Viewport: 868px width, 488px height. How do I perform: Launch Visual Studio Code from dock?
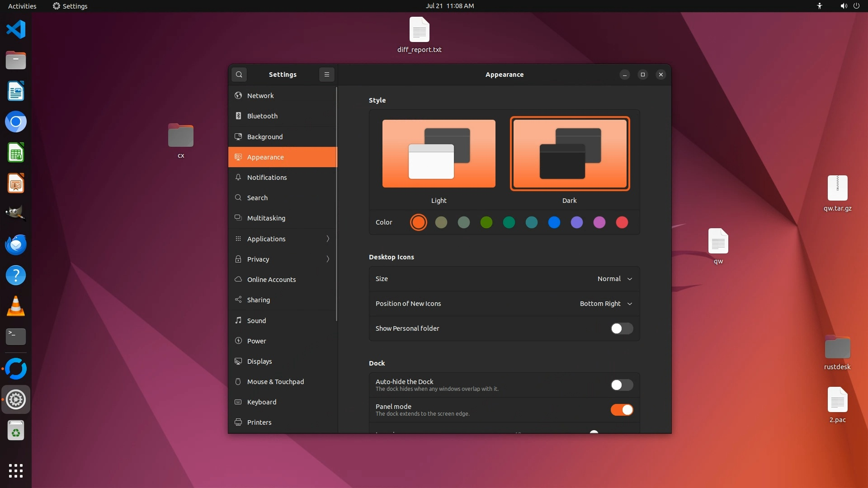click(x=16, y=30)
